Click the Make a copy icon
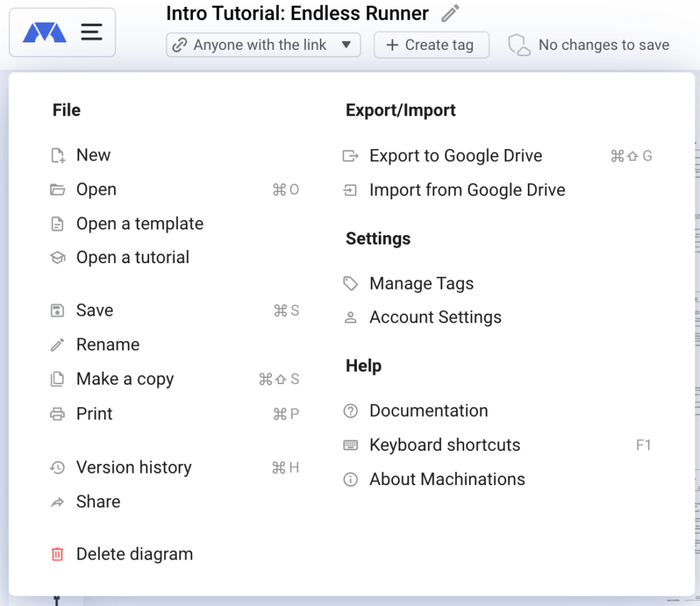700x606 pixels. tap(57, 379)
